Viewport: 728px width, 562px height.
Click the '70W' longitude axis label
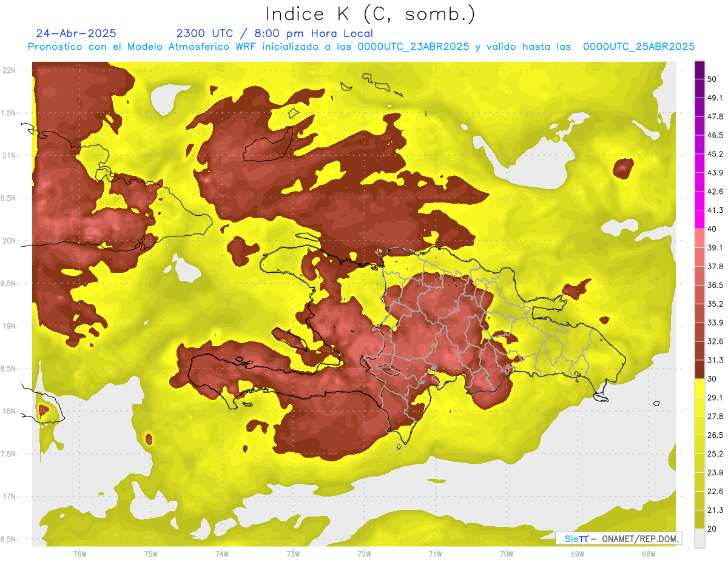click(506, 554)
